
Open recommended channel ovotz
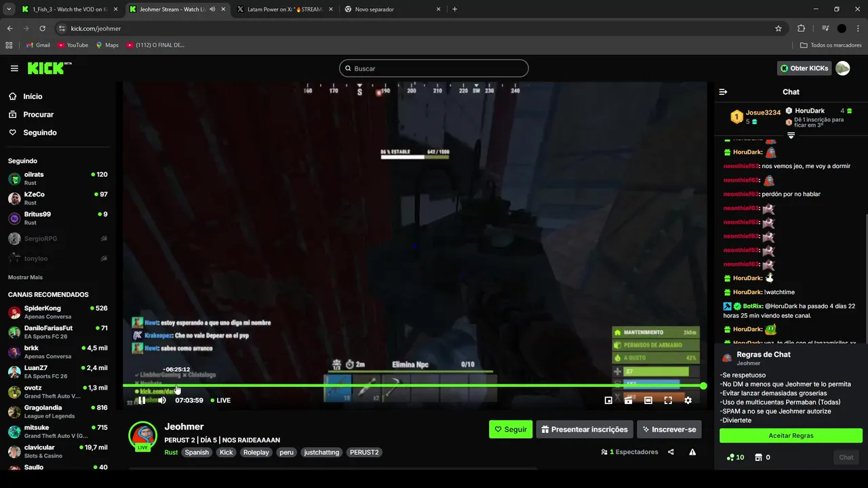tap(58, 392)
